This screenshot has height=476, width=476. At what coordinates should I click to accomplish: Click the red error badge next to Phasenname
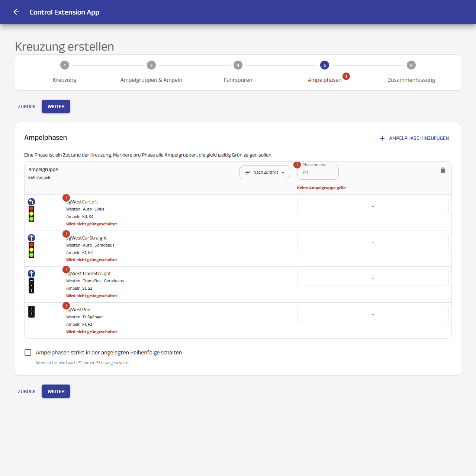click(x=297, y=165)
